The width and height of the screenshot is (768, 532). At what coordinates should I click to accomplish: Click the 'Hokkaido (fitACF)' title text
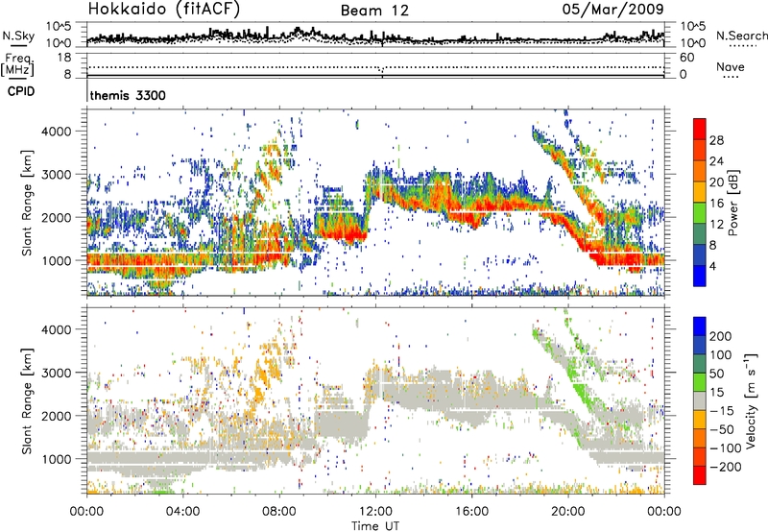click(164, 9)
